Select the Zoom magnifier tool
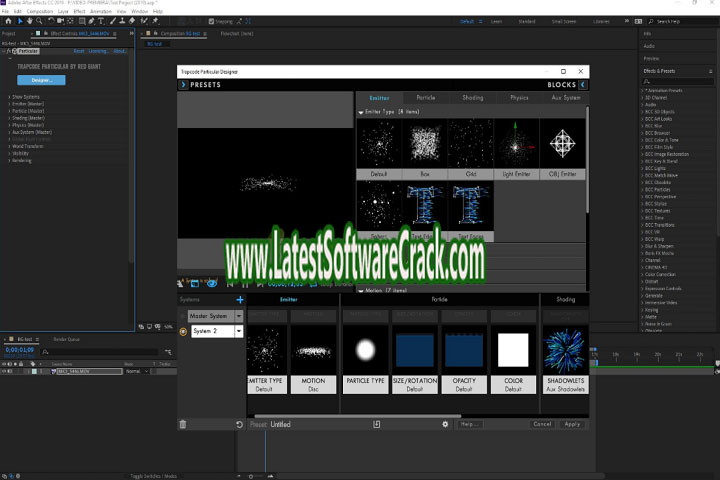This screenshot has width=720, height=480. 39,21
